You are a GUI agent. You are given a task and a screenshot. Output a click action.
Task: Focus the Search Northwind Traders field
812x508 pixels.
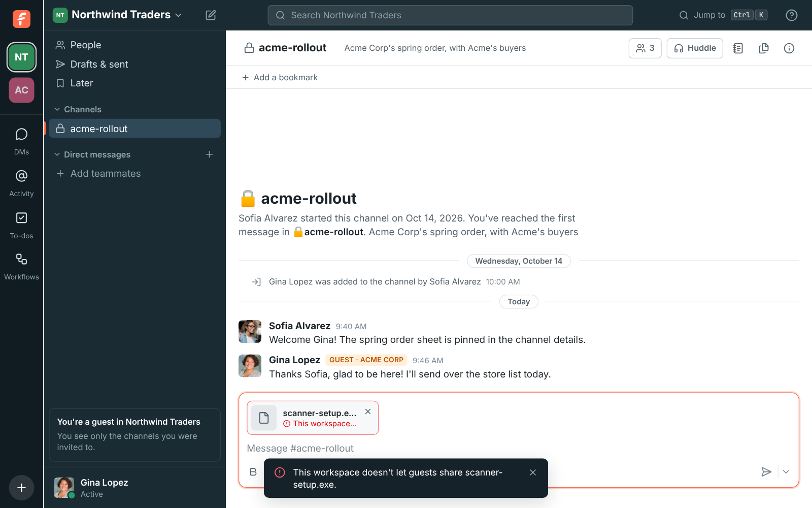click(x=450, y=15)
